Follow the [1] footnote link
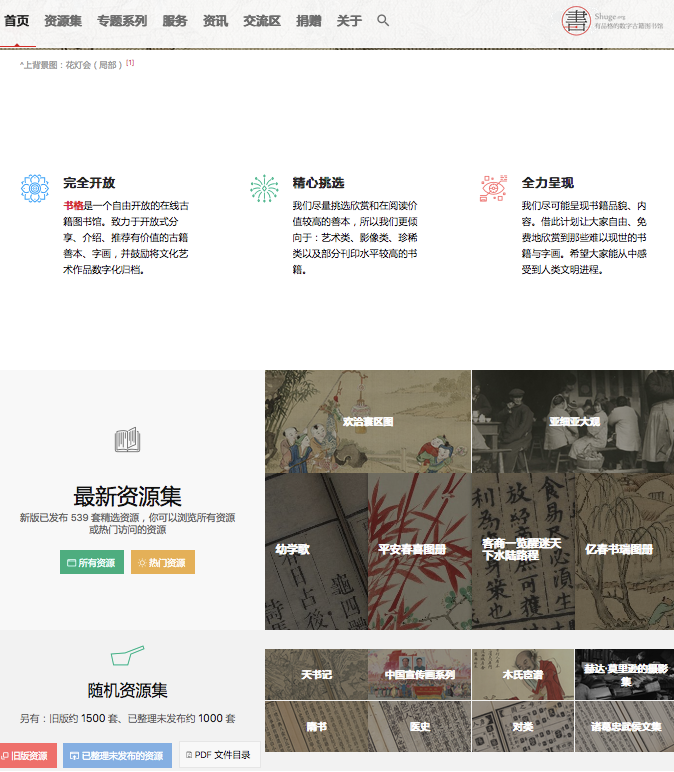674x772 pixels. click(130, 63)
